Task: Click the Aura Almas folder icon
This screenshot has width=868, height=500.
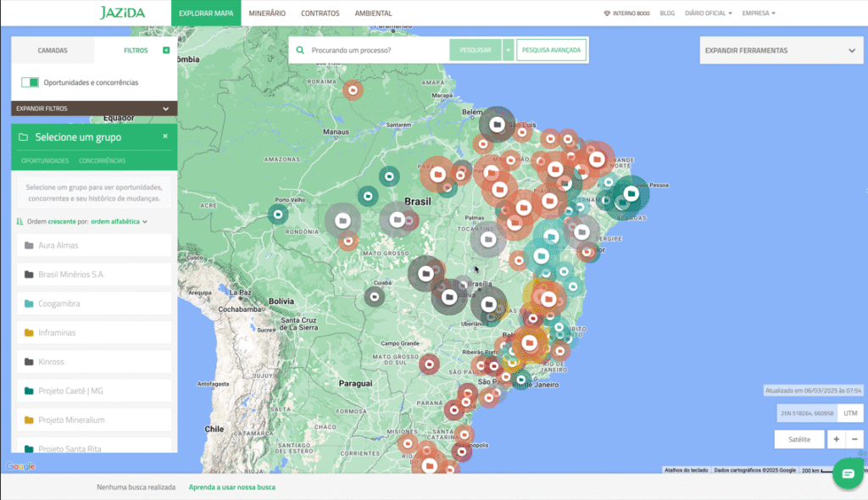Action: (29, 245)
